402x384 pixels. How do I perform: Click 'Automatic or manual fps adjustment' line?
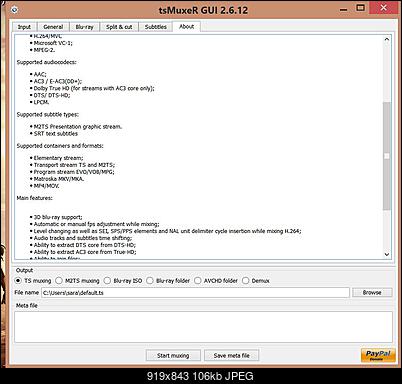point(96,224)
